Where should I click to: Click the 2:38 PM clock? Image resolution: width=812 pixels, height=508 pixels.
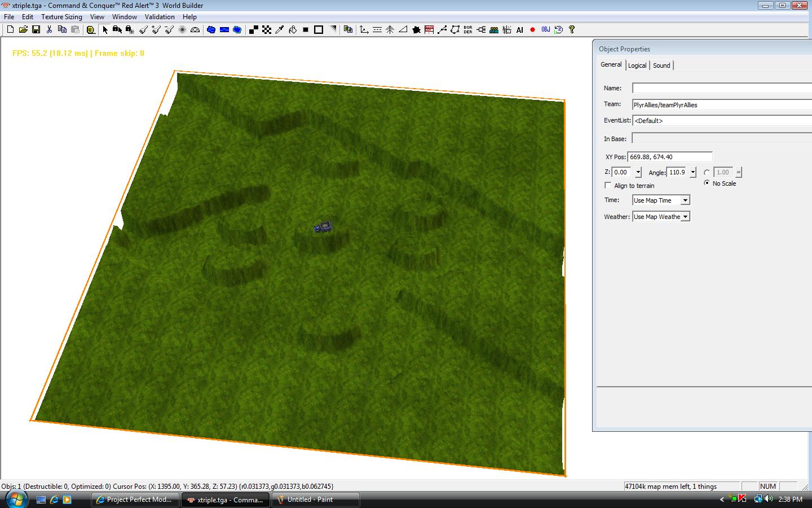[x=790, y=500]
